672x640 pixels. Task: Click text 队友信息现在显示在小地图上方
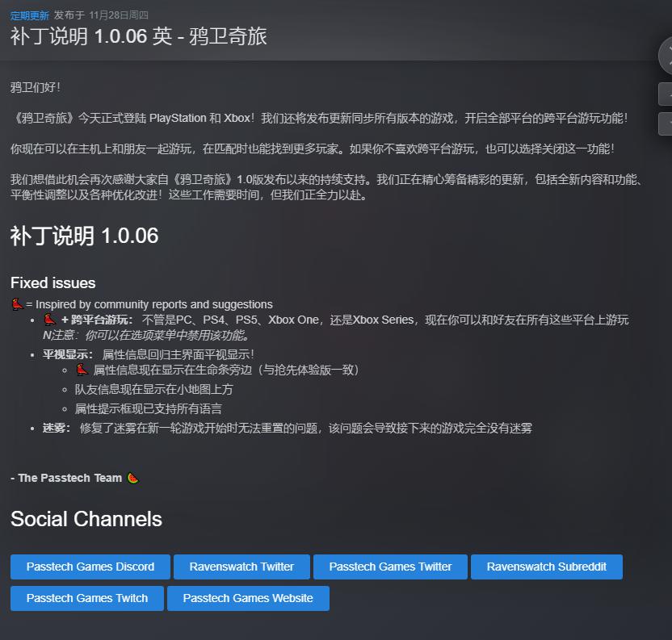(x=153, y=389)
